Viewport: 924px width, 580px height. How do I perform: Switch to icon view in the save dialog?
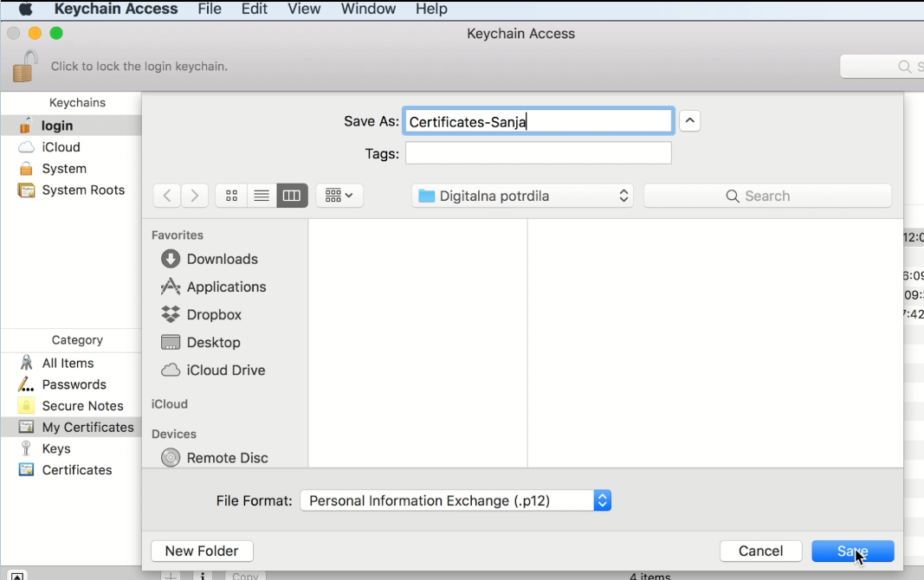pos(231,196)
